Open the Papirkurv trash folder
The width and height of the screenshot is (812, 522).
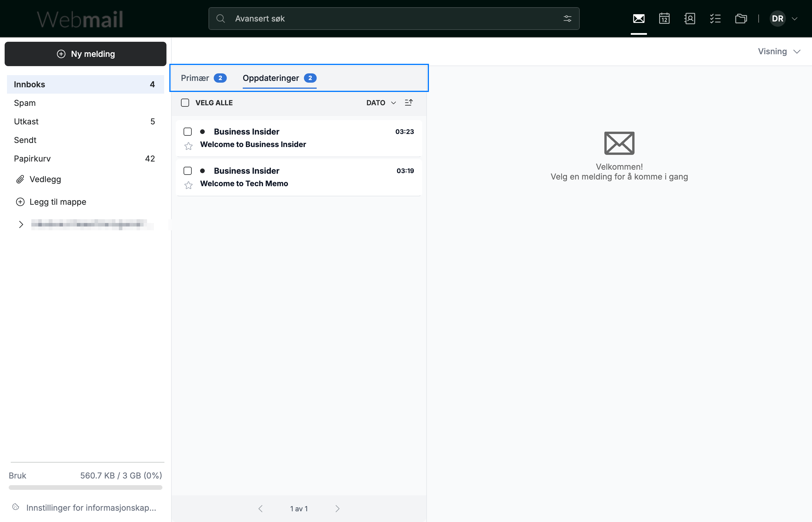[x=85, y=159]
